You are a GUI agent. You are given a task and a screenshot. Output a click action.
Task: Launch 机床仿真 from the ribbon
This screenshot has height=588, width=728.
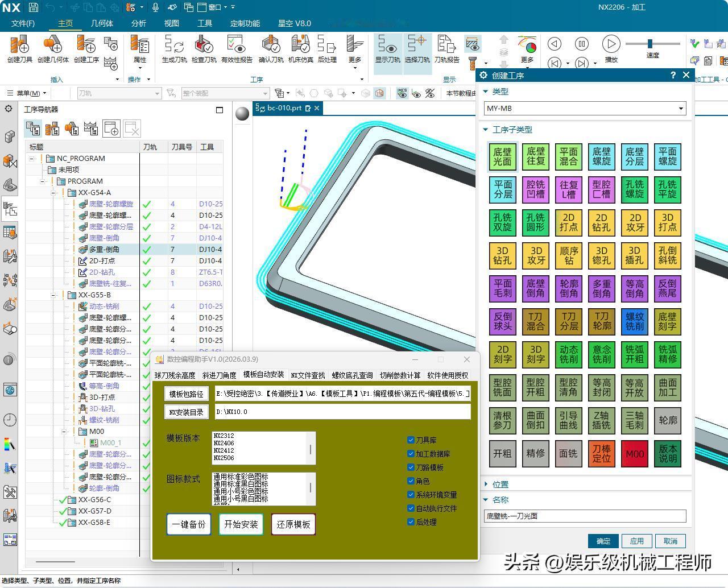coord(300,48)
